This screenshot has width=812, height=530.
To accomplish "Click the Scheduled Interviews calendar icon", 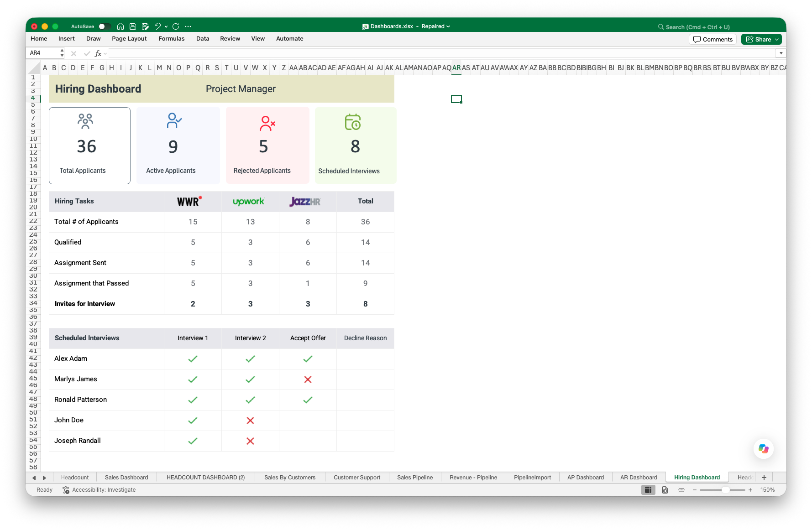I will point(353,122).
